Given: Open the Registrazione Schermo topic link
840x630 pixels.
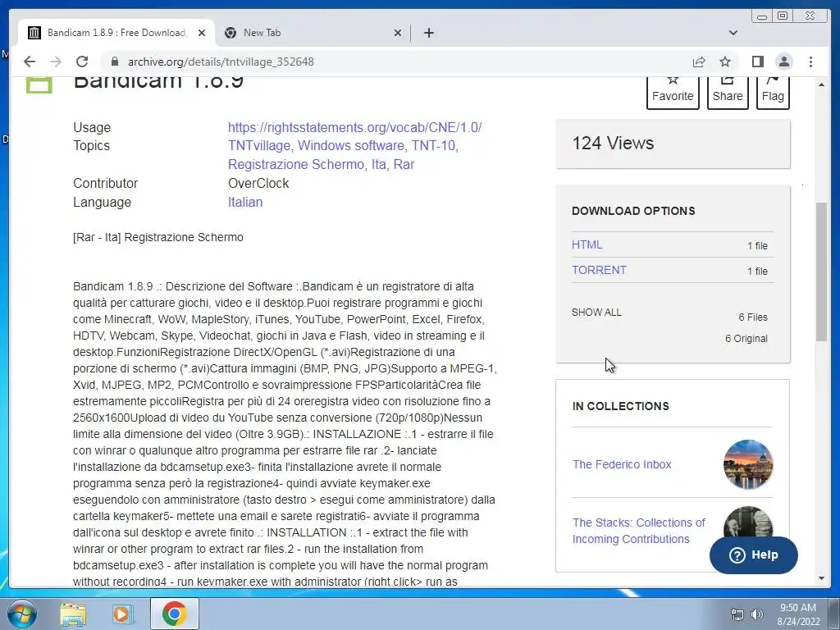Looking at the screenshot, I should (x=295, y=164).
